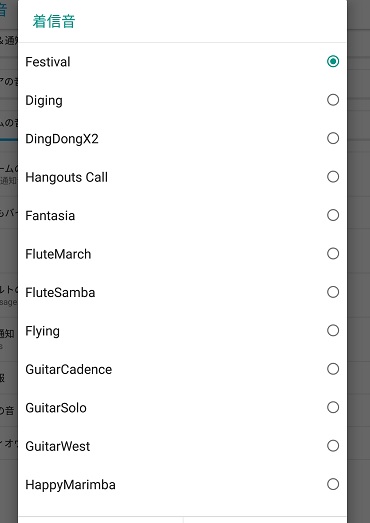This screenshot has width=370, height=523.
Task: Choose the Diging ringtone radio button
Action: point(333,100)
